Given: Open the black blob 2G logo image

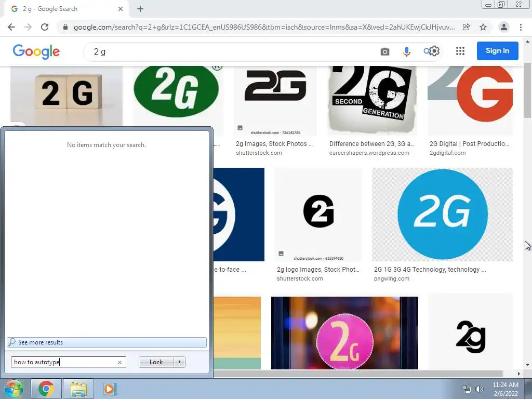Looking at the screenshot, I should tap(318, 215).
